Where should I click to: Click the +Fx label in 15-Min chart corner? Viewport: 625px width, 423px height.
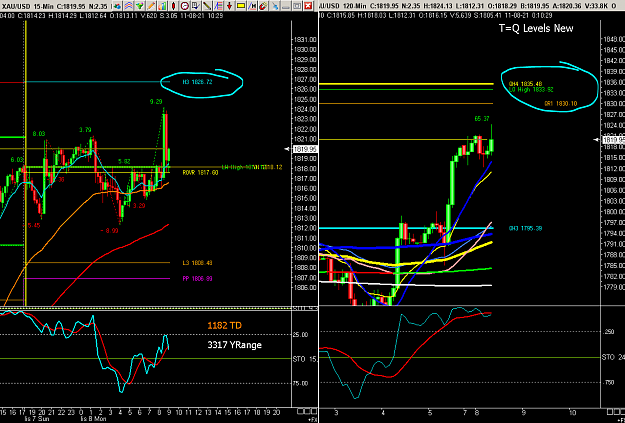pos(313,419)
